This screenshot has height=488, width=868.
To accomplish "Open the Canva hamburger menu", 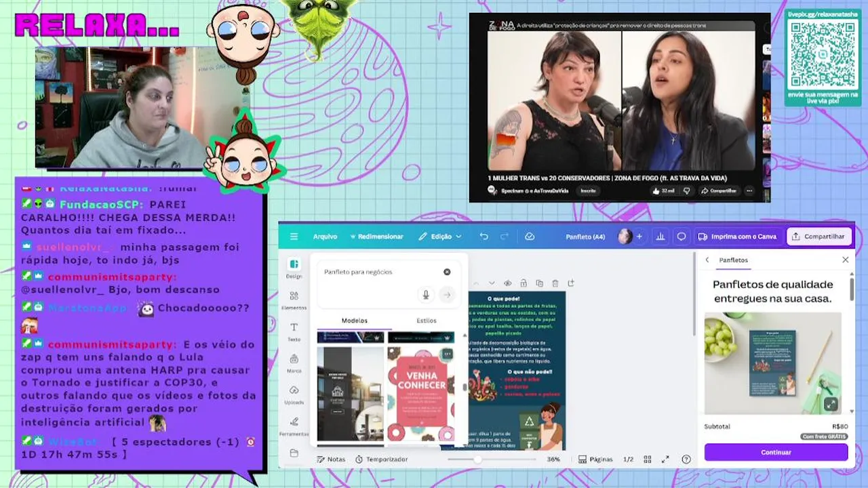I will pos(294,237).
